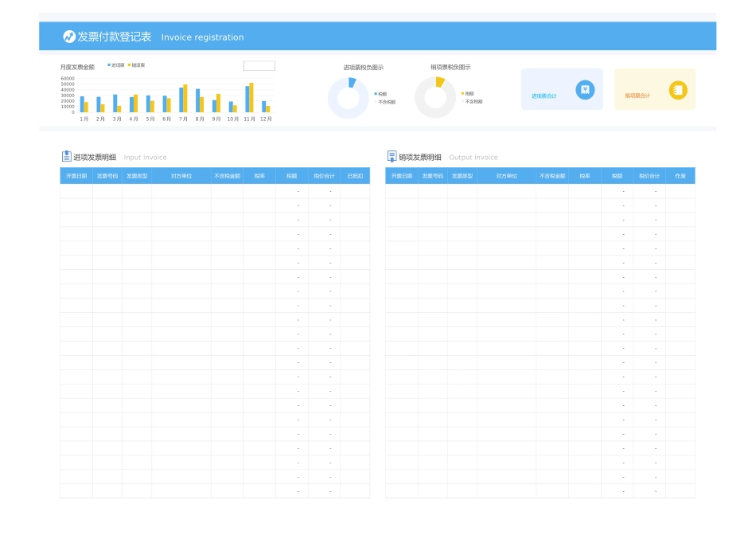Image resolution: width=756 pixels, height=535 pixels.
Task: Click the blue input invoice total icon
Action: [x=585, y=90]
